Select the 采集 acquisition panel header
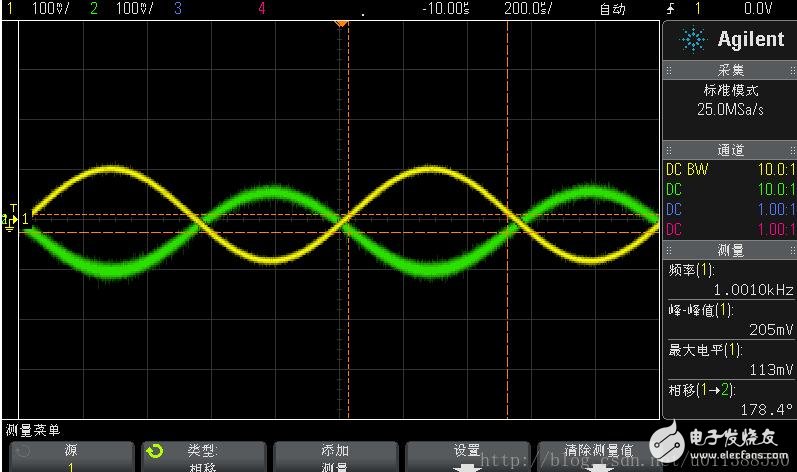The image size is (797, 472). point(730,72)
